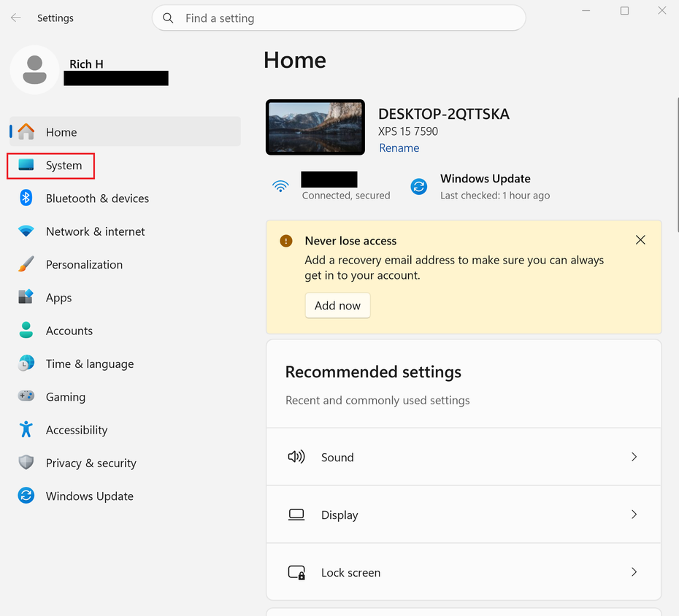This screenshot has height=616, width=679.
Task: Click the Network wifi icon in sidebar
Action: click(26, 231)
